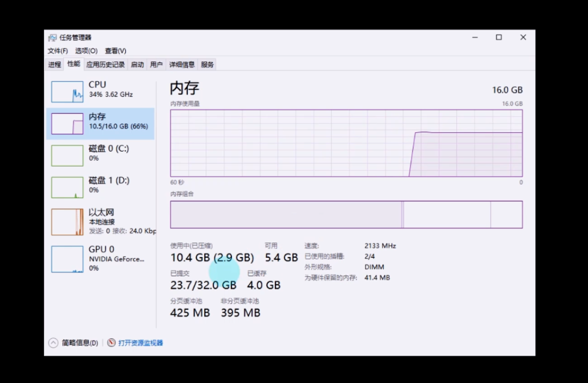Switch to the 详细信息 tab
This screenshot has width=588, height=383.
pyautogui.click(x=182, y=64)
